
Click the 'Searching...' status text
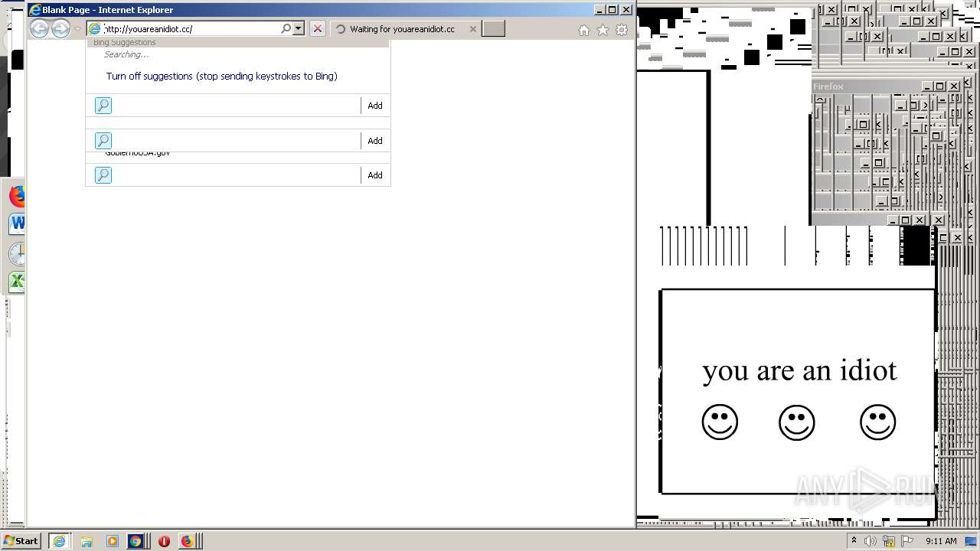[126, 54]
